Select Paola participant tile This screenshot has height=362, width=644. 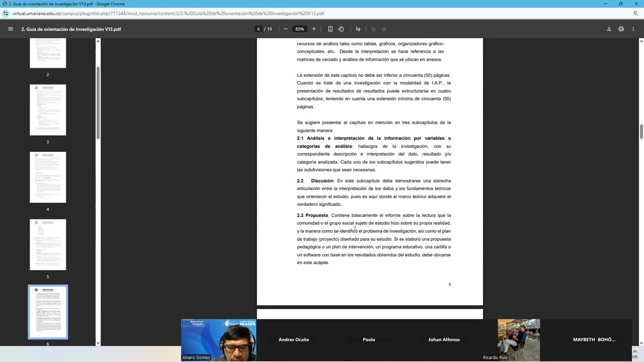pyautogui.click(x=369, y=340)
